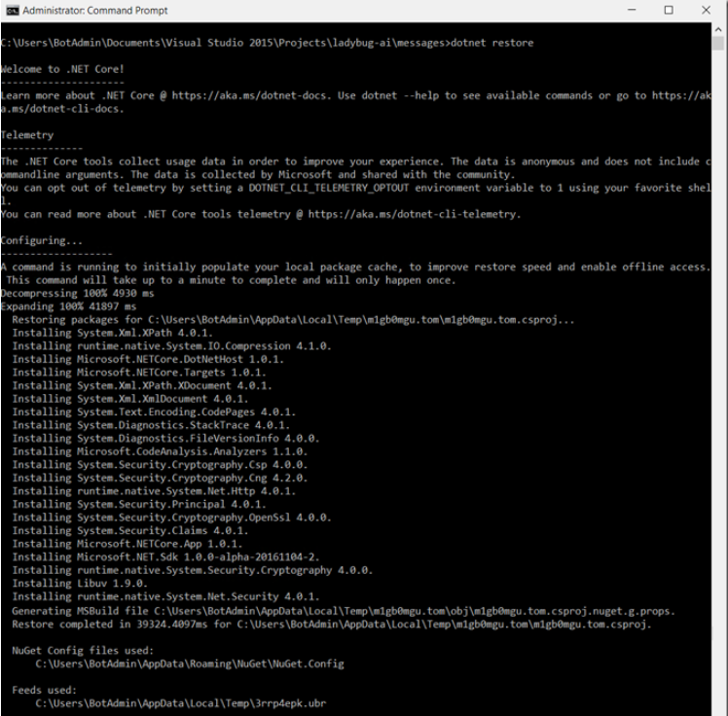Click the 'Telemetry' heading line
Image resolution: width=728 pixels, height=716 pixels.
[27, 135]
